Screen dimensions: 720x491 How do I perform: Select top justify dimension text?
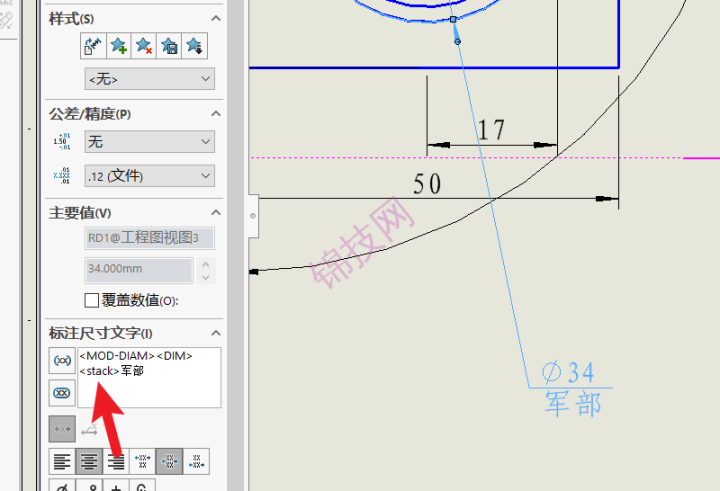(x=143, y=461)
